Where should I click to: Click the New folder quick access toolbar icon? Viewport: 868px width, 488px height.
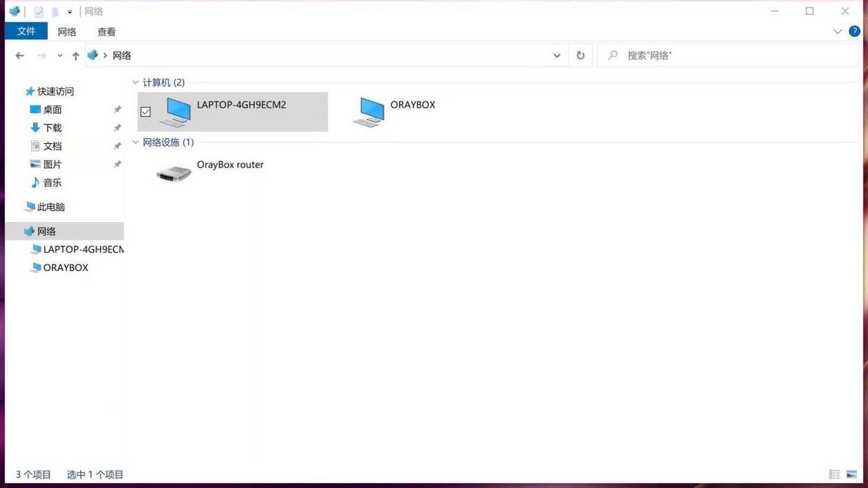(55, 12)
